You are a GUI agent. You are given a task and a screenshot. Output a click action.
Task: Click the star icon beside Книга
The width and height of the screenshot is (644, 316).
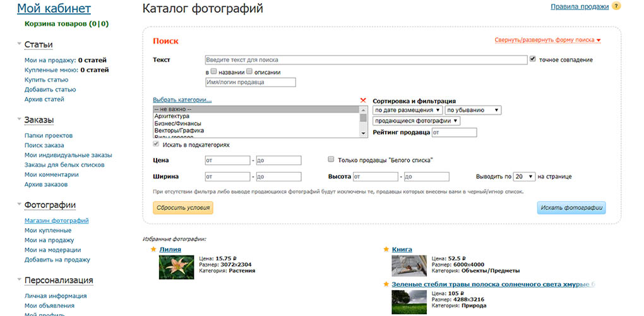[x=386, y=249]
